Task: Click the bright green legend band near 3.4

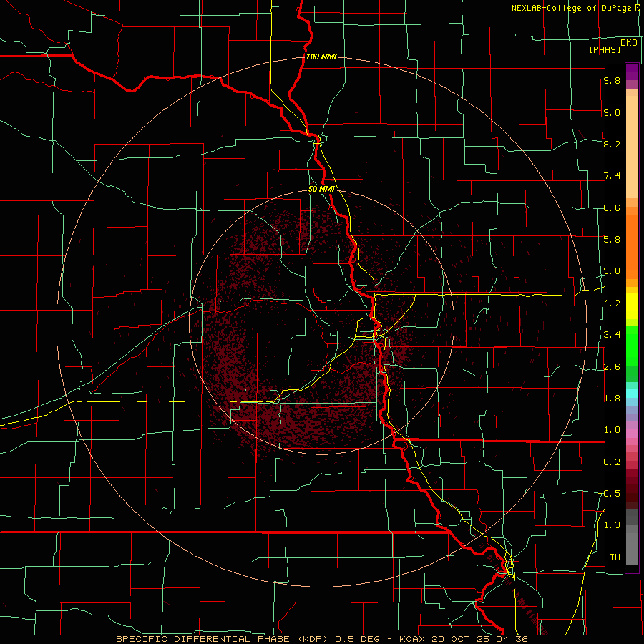Action: [x=632, y=345]
